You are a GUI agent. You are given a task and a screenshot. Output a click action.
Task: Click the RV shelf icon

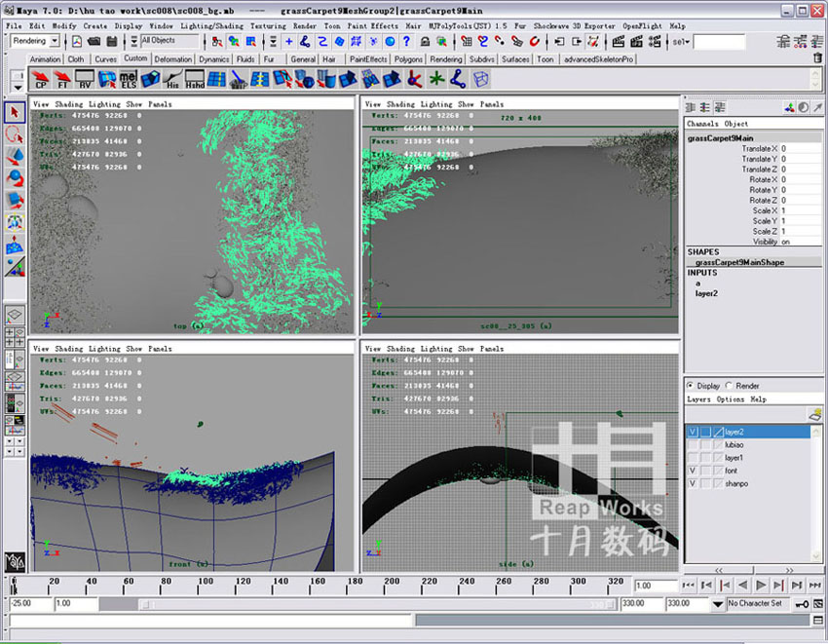pos(85,79)
